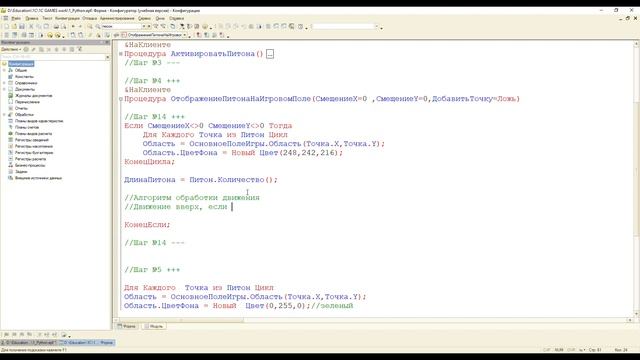Open the Администрирование menu
The image size is (640, 360).
coord(117,18)
